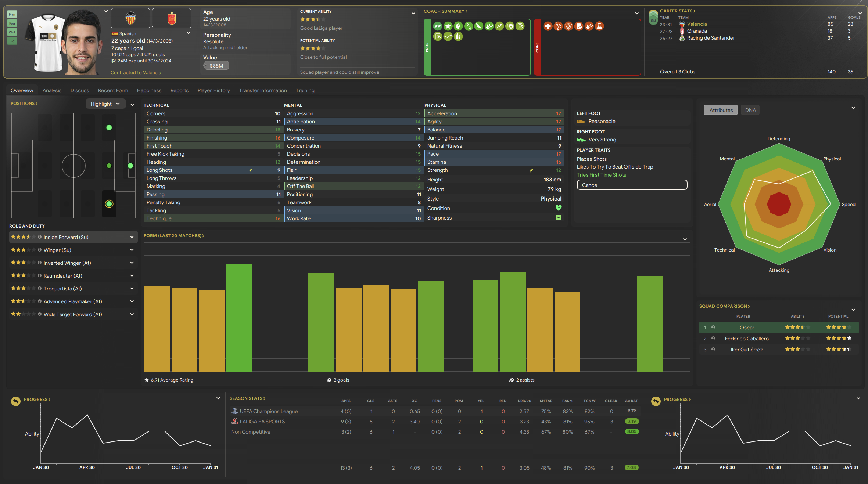The width and height of the screenshot is (868, 484).
Task: Click the exclamation football icon in Pros
Action: (510, 26)
